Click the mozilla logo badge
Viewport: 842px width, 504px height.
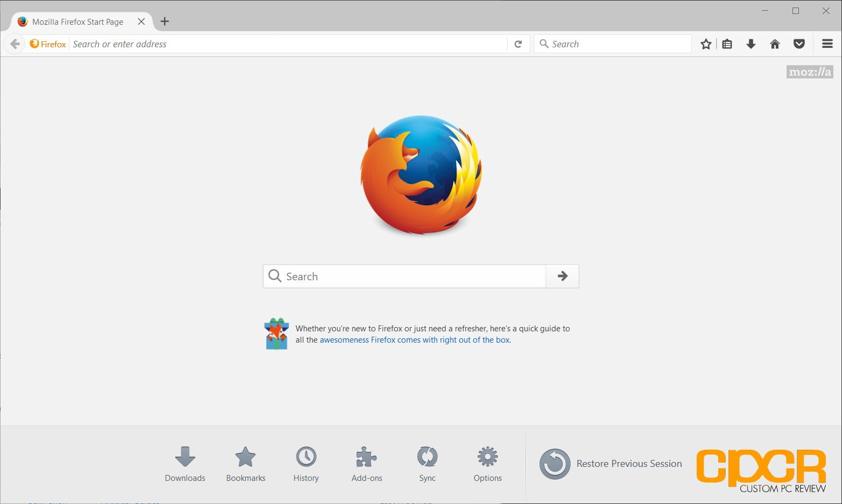point(810,72)
